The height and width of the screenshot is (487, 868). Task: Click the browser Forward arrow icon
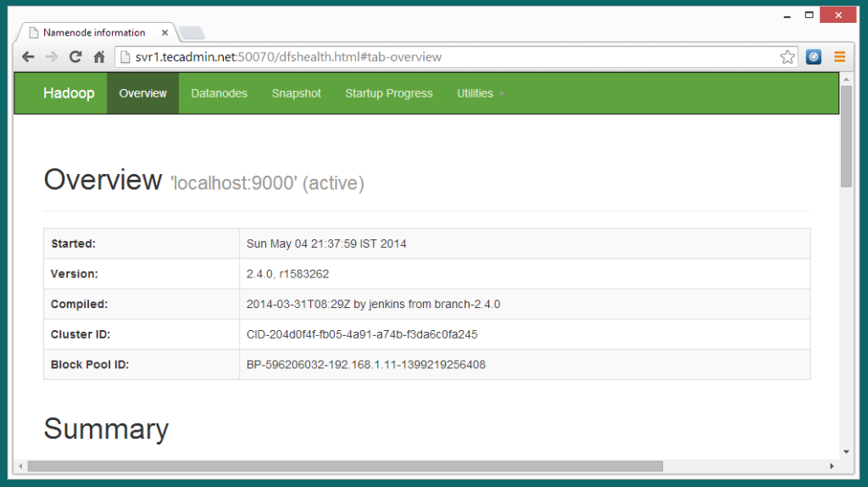click(x=52, y=57)
